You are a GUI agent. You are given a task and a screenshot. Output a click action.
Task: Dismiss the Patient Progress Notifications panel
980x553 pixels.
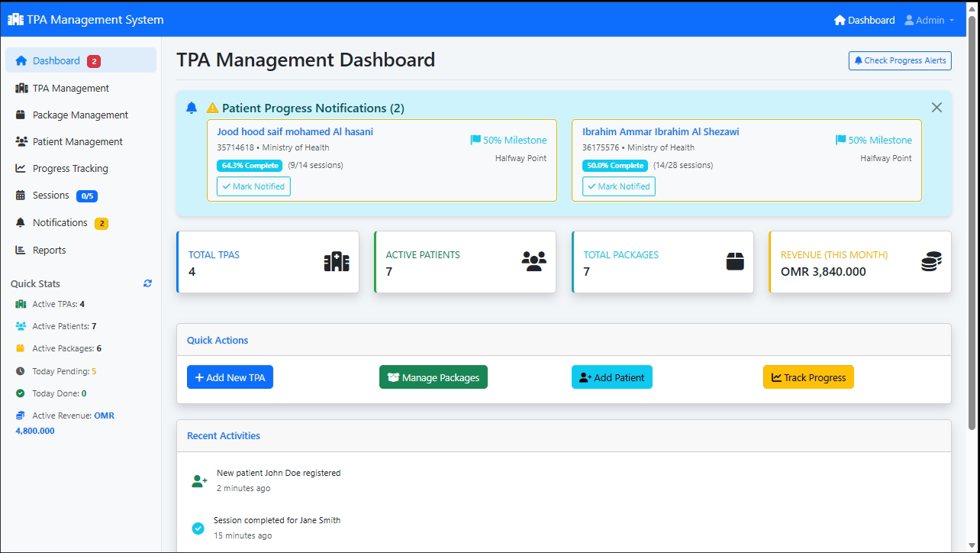[936, 108]
